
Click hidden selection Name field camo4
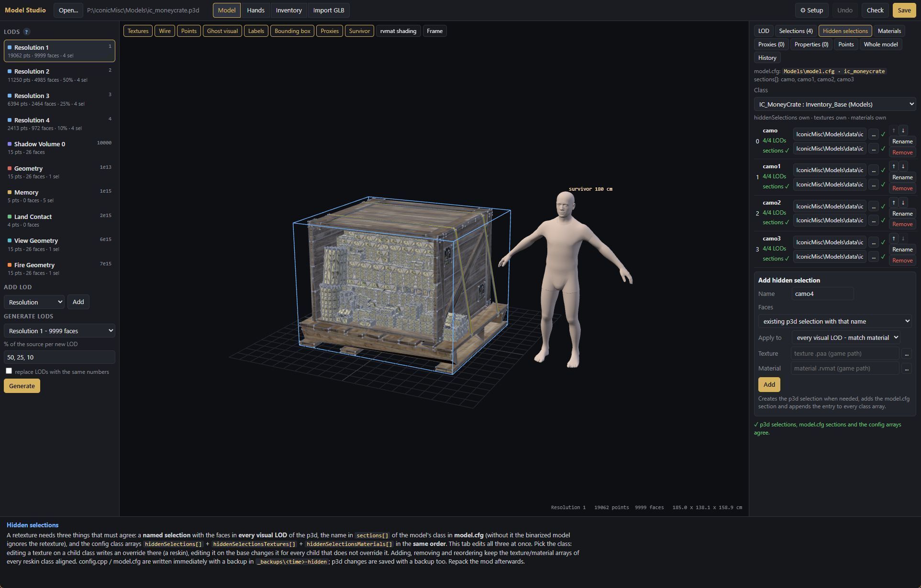point(822,294)
